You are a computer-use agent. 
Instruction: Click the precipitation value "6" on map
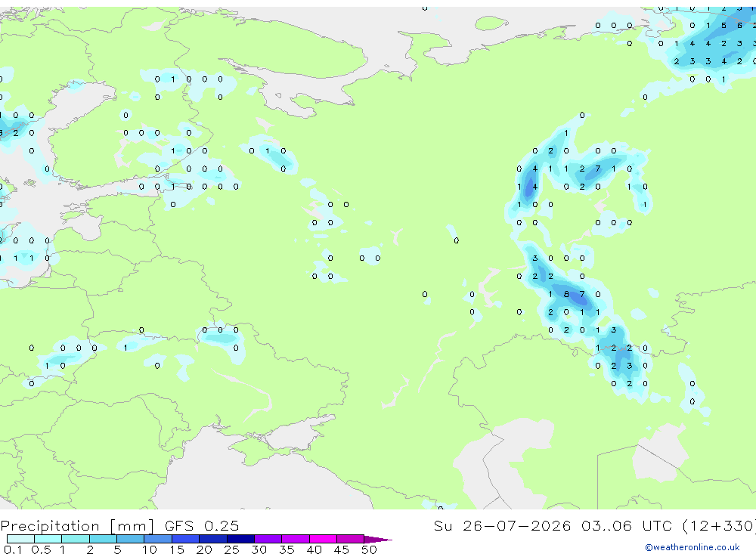(x=739, y=25)
